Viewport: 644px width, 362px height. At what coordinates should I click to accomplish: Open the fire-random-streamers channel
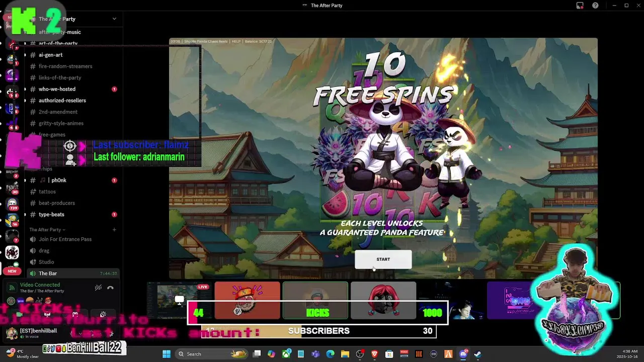65,66
